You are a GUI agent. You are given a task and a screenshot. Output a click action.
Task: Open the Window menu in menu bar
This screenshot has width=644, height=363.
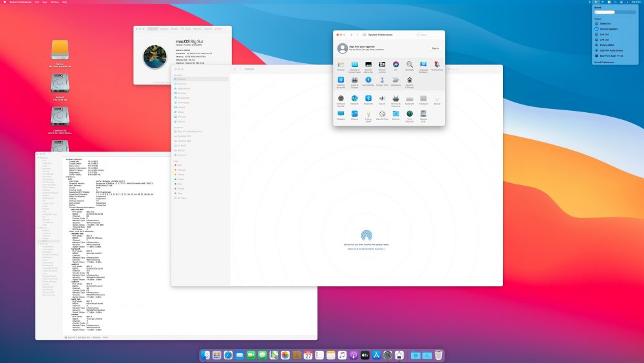pos(54,2)
